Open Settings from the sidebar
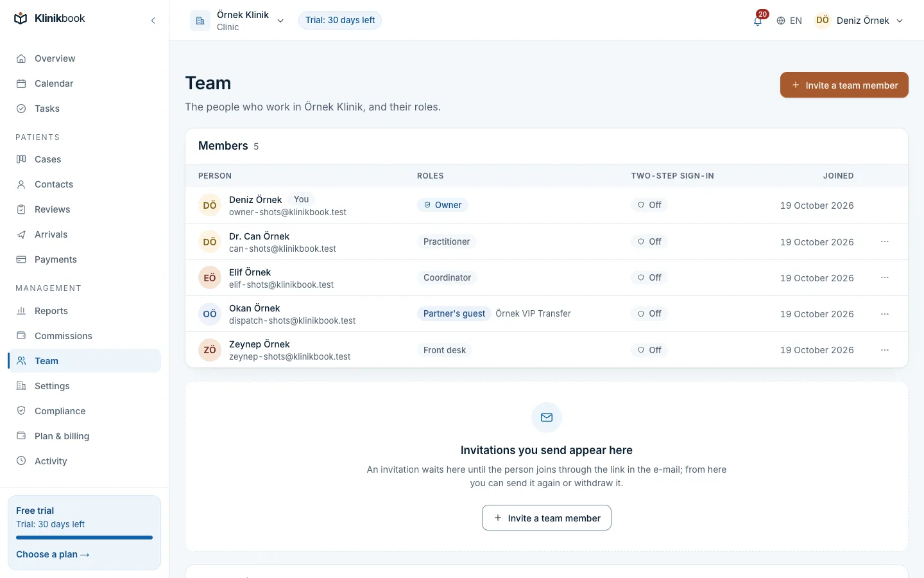The image size is (924, 578). (84, 386)
